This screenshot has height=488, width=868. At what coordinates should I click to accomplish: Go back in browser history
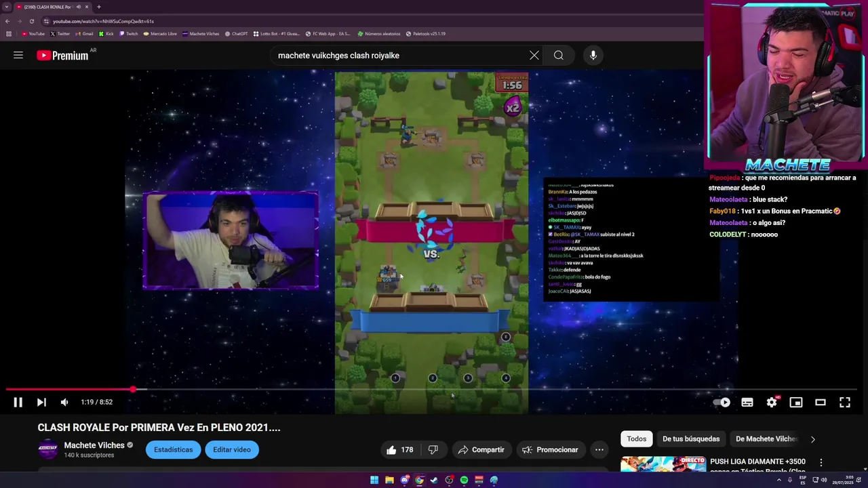point(7,21)
